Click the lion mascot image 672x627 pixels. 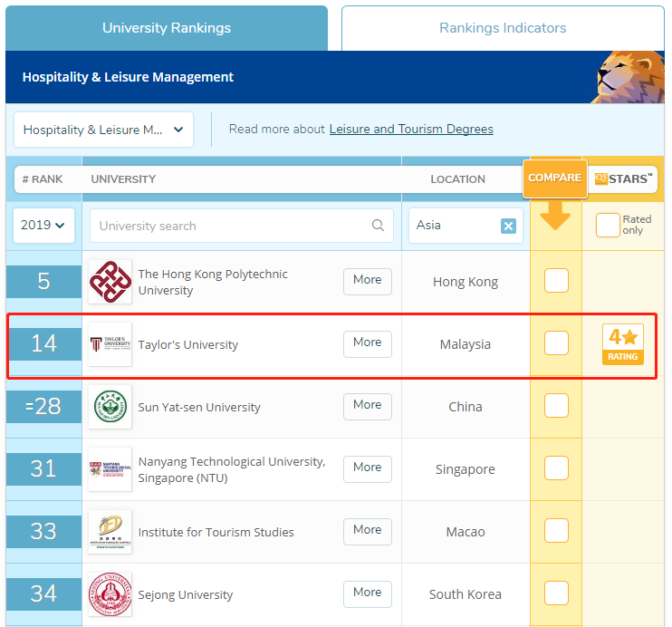tap(629, 77)
